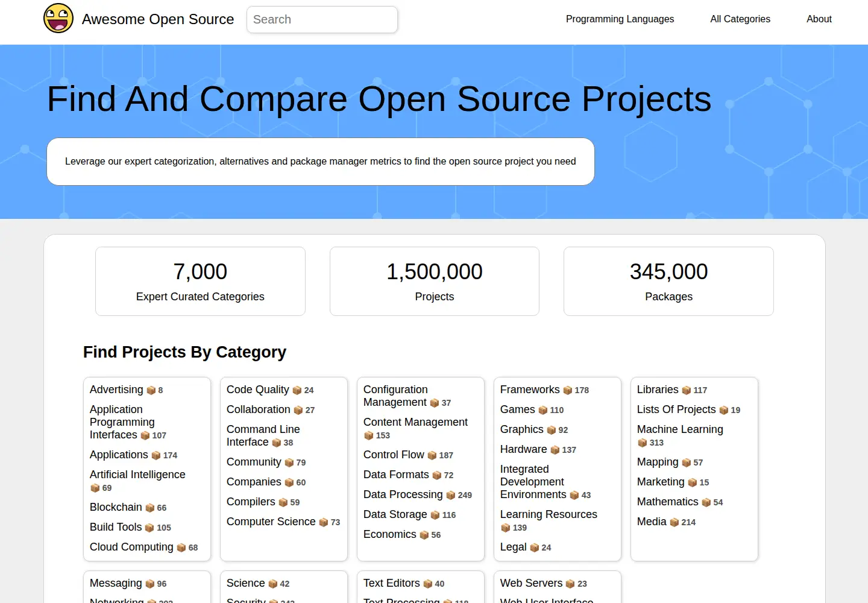Click the 7,000 Expert Curated Categories card
Viewport: 868px width, 603px height.
[200, 281]
